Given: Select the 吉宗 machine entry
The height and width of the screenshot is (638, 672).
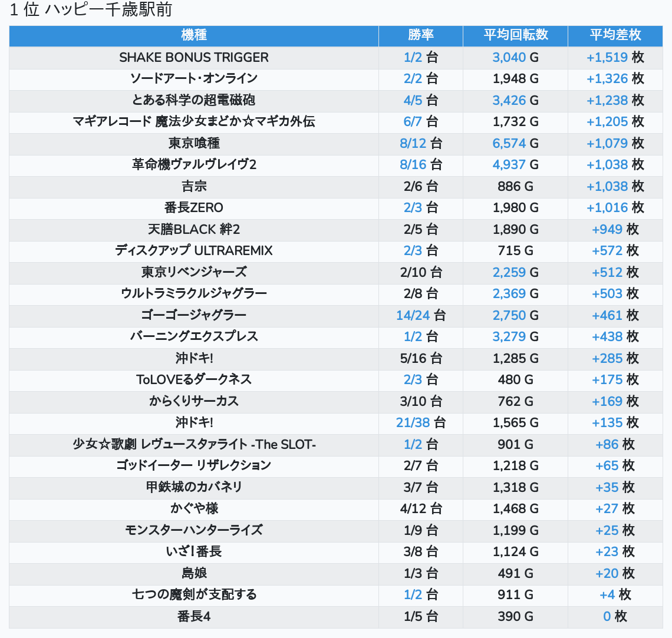Looking at the screenshot, I should click(x=194, y=186).
